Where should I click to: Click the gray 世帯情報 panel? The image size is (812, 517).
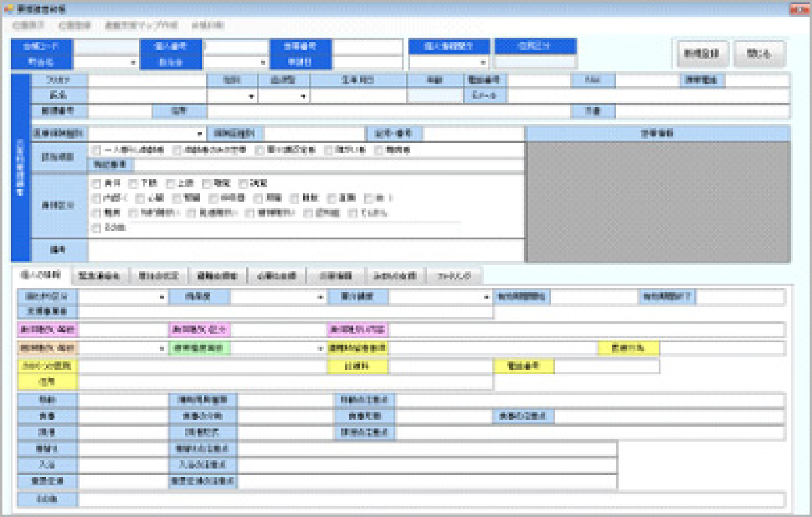(x=658, y=202)
